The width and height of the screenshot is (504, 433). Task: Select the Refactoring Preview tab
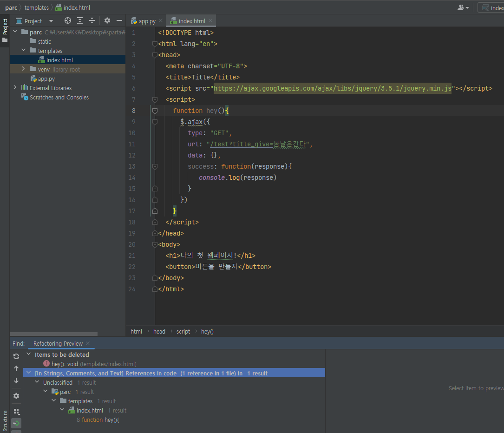[58, 344]
